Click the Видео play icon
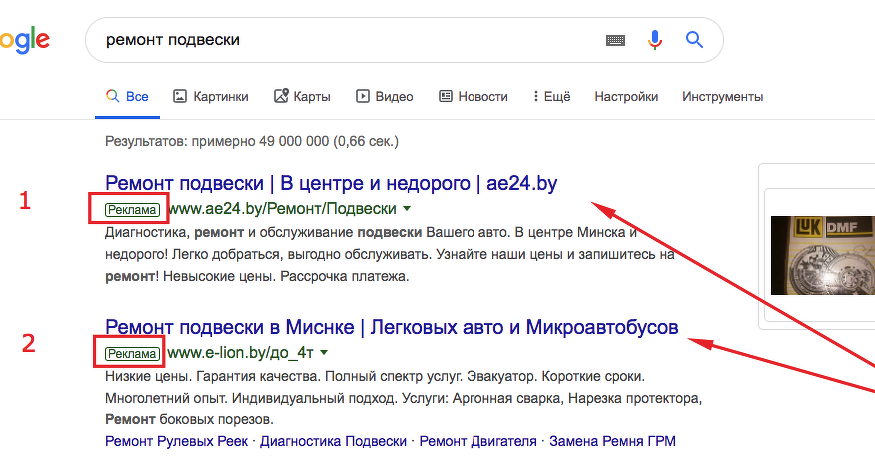This screenshot has height=475, width=875. [x=363, y=96]
